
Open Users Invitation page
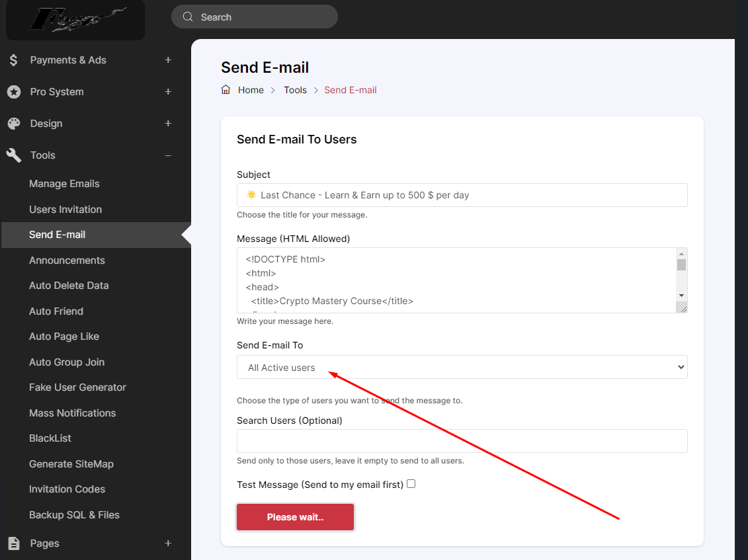(x=65, y=210)
